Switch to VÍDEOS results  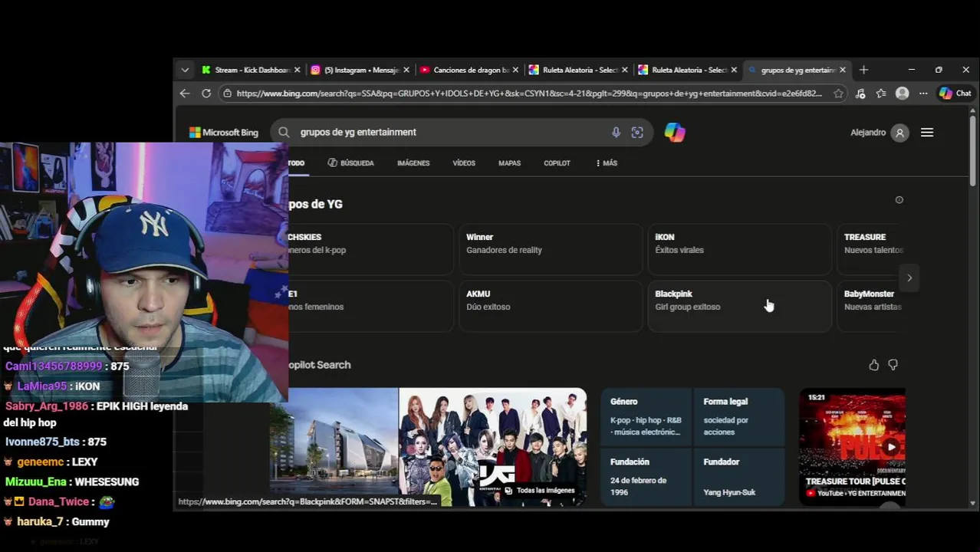point(464,163)
